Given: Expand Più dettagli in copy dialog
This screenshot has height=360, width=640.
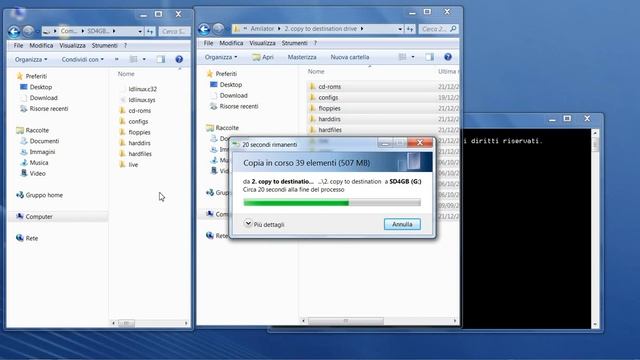Looking at the screenshot, I should pyautogui.click(x=264, y=224).
